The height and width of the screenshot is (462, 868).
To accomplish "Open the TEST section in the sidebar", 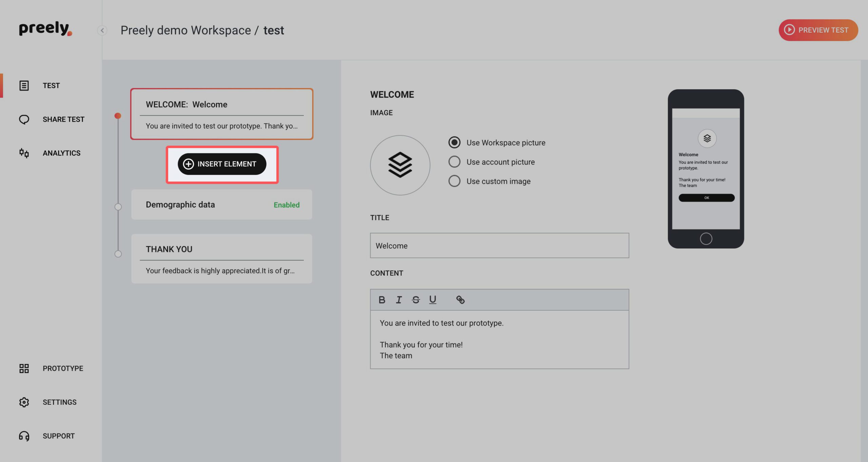I will point(51,85).
